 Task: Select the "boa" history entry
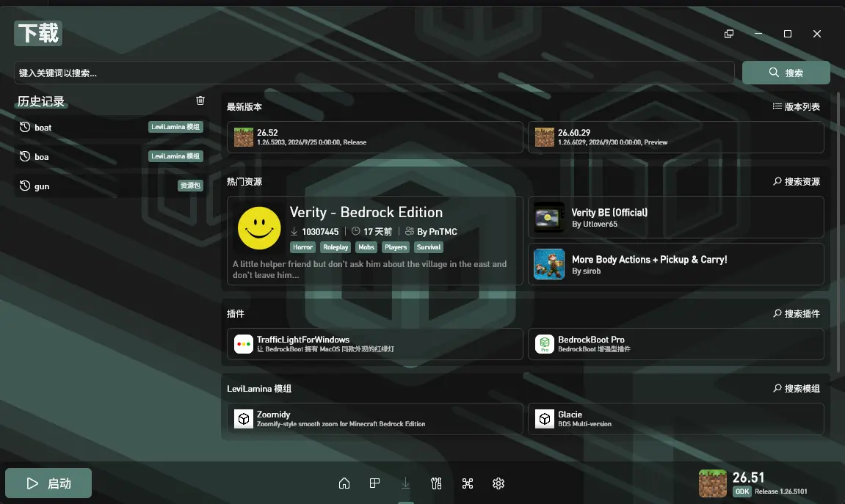click(x=111, y=157)
